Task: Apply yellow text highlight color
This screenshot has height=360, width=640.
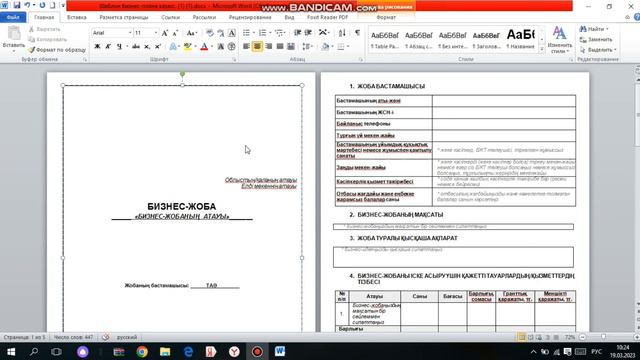Action: click(x=187, y=47)
